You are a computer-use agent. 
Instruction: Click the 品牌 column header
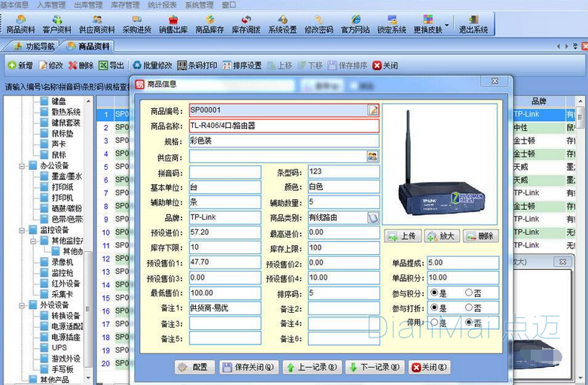click(539, 101)
